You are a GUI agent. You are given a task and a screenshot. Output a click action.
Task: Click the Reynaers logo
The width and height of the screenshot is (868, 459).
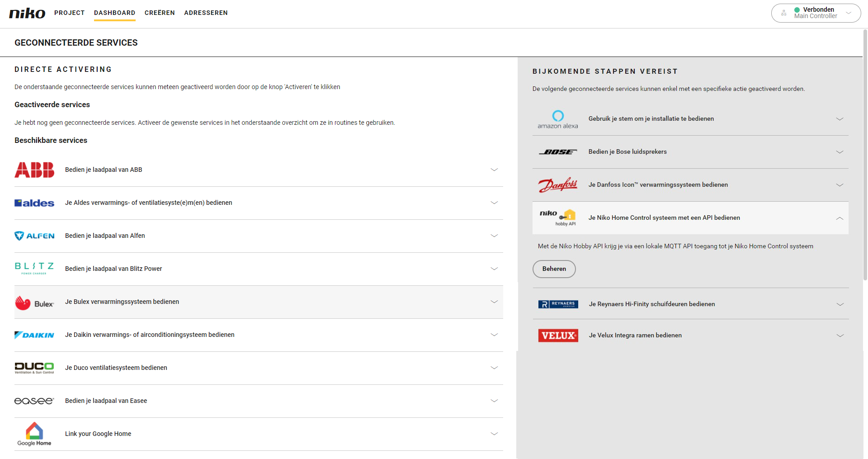coord(558,304)
